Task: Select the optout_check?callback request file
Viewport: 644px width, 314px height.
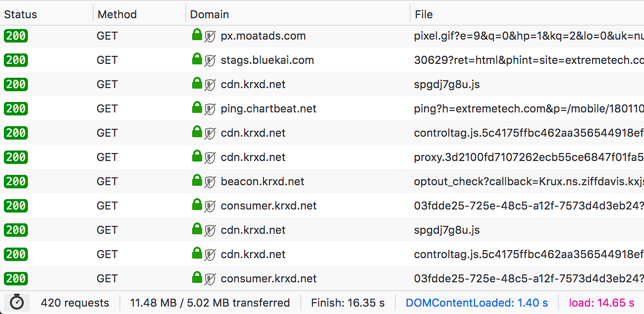Action: [529, 181]
